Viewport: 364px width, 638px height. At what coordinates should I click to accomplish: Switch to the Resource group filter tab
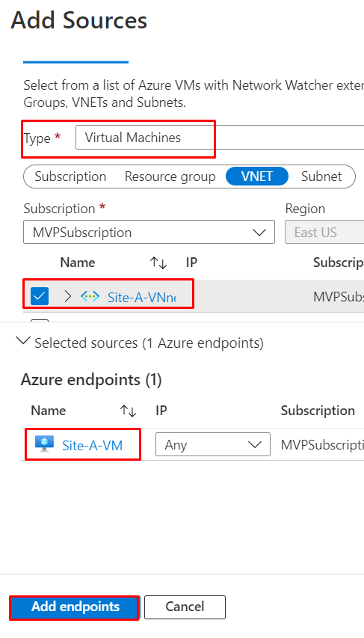pos(170,177)
